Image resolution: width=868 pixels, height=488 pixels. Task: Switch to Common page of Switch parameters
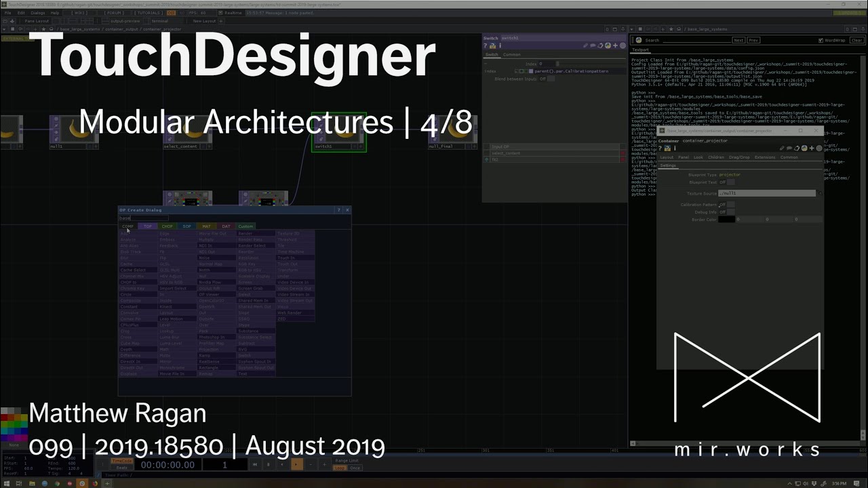tap(511, 55)
